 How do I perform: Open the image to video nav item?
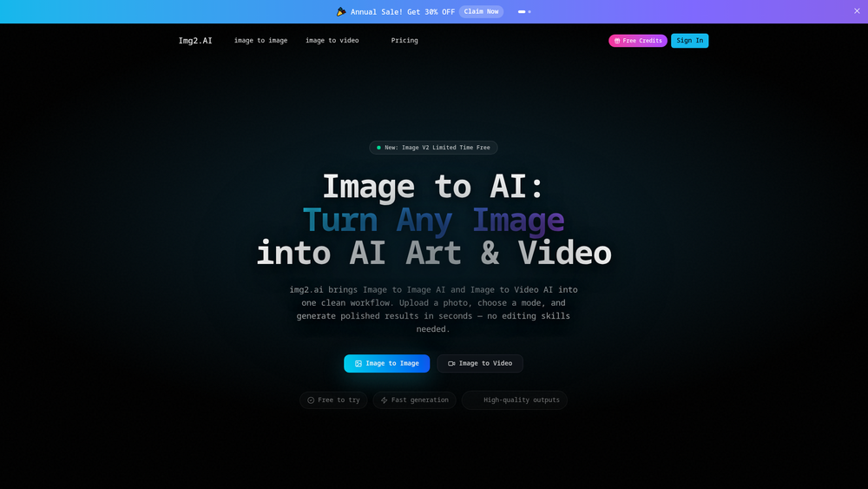click(x=332, y=41)
